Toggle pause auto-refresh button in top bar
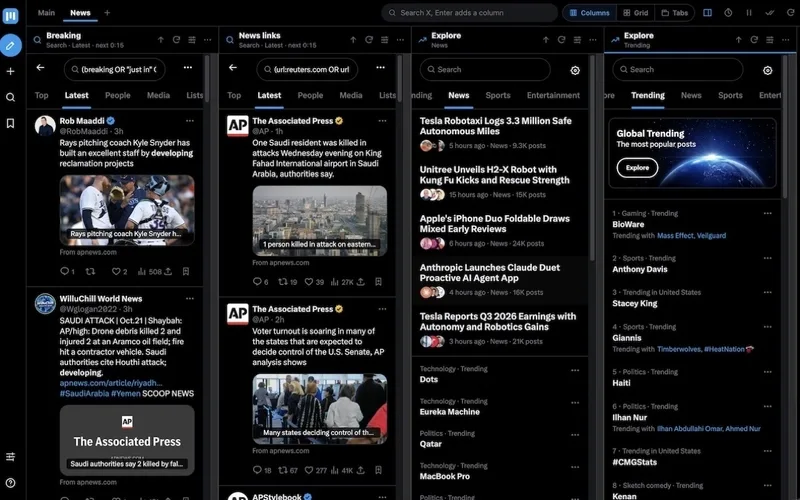 coord(749,13)
